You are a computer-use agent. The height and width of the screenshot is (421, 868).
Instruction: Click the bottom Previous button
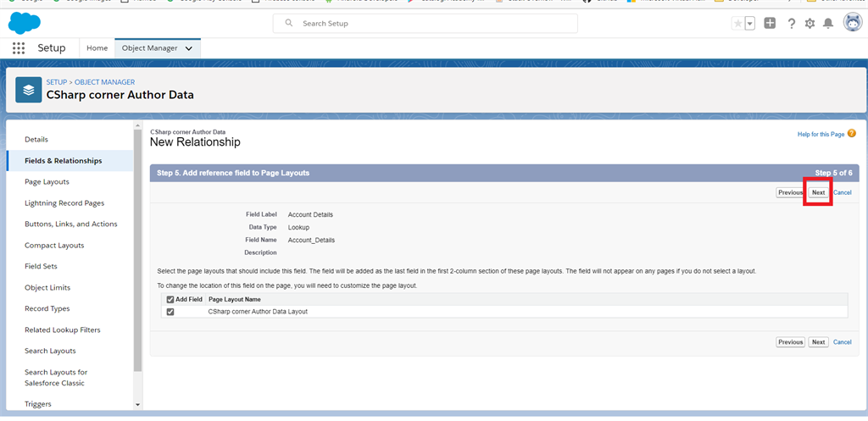(x=790, y=342)
